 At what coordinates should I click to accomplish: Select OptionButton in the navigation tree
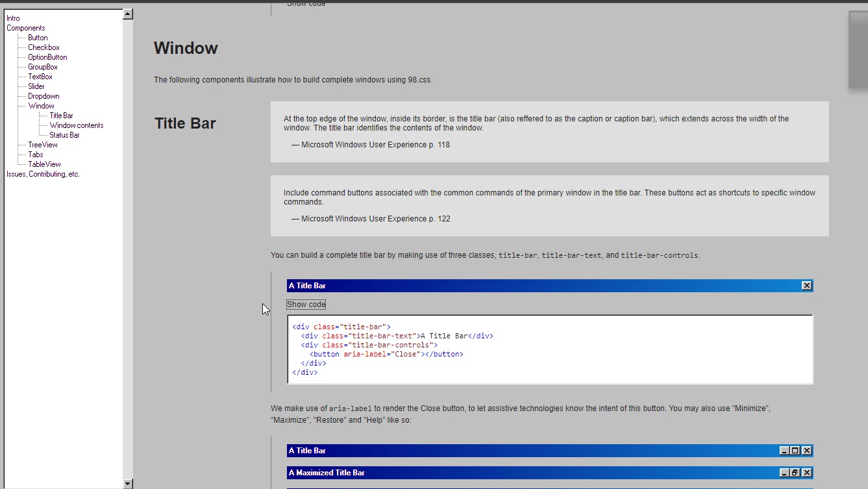(x=47, y=57)
